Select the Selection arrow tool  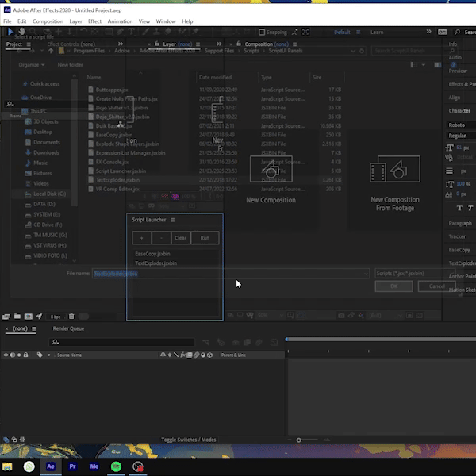[x=10, y=32]
